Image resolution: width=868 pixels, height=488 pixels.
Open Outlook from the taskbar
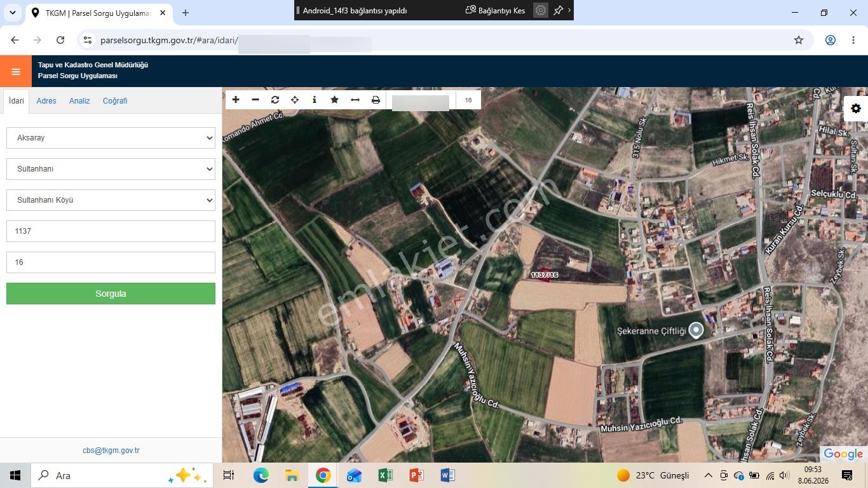[354, 475]
